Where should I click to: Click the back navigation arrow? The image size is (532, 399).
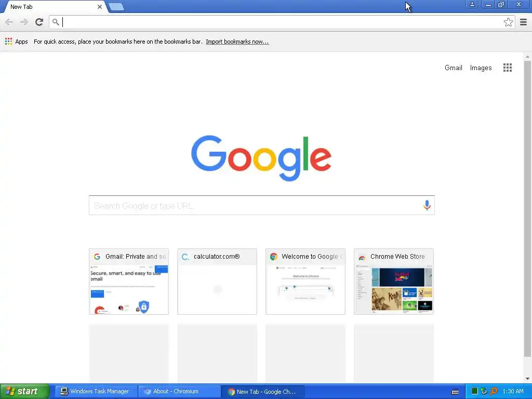coord(9,22)
